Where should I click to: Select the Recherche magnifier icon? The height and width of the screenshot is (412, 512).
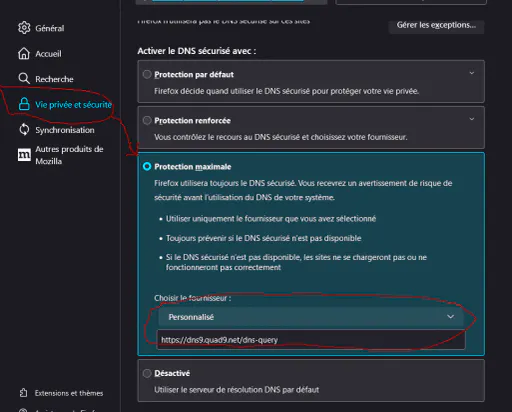(x=24, y=79)
